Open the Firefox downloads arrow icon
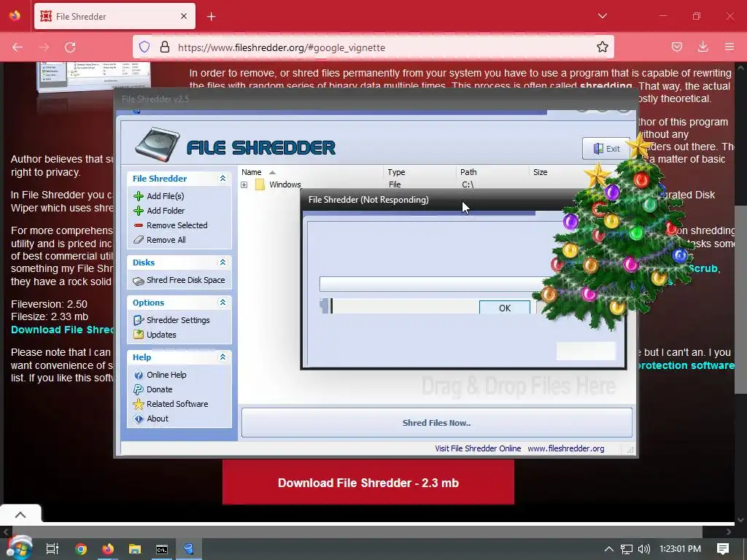 pyautogui.click(x=703, y=47)
